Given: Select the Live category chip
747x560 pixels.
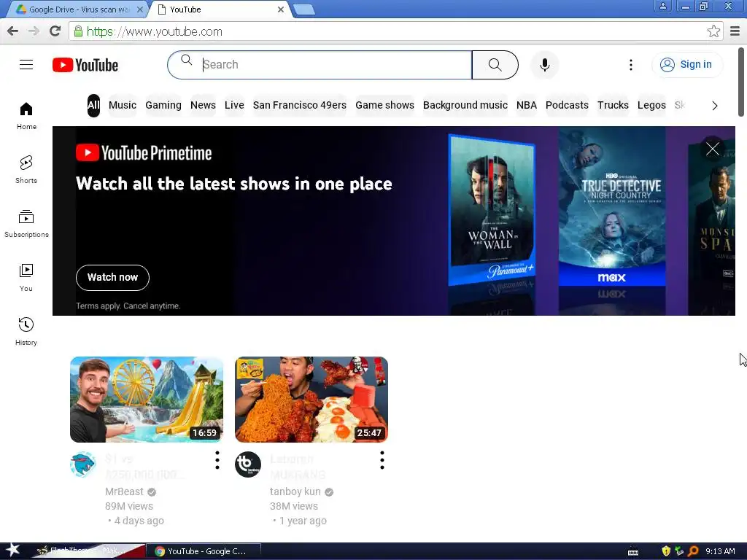Looking at the screenshot, I should pyautogui.click(x=234, y=105).
